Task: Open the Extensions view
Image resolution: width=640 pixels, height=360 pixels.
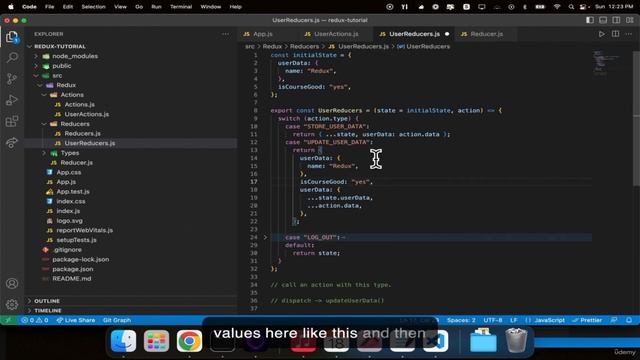Action: coord(12,121)
